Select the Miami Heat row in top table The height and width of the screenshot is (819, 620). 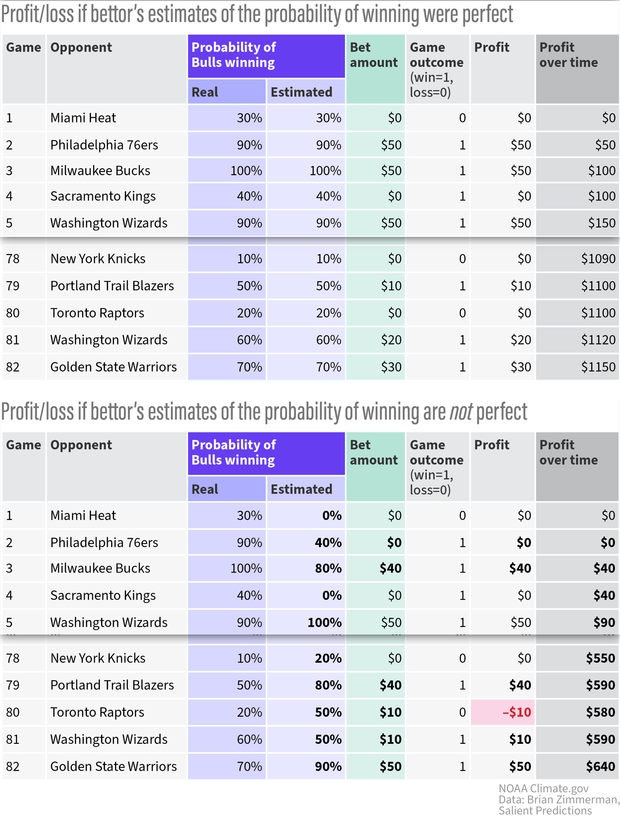pos(310,118)
